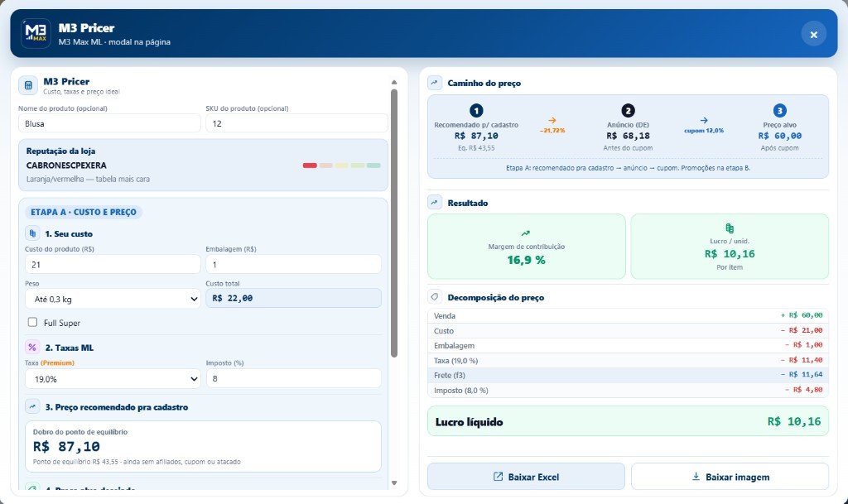Click the Margem de contribuição trend icon

[x=526, y=233]
